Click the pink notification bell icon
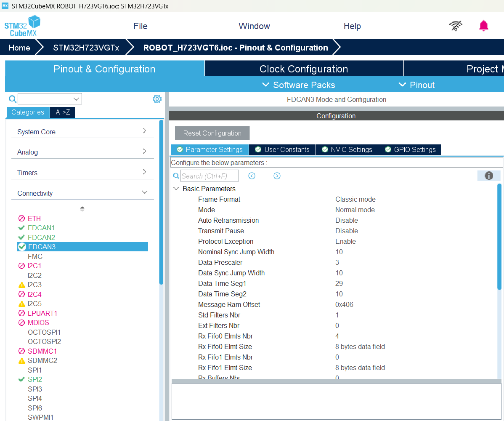The width and height of the screenshot is (504, 421). click(x=483, y=26)
